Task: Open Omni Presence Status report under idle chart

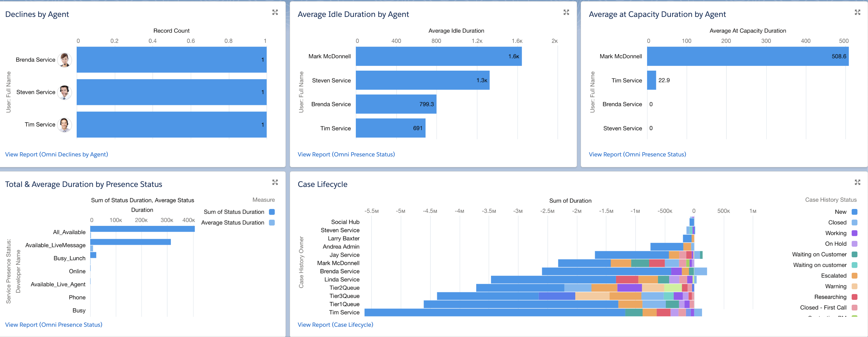Action: 346,154
